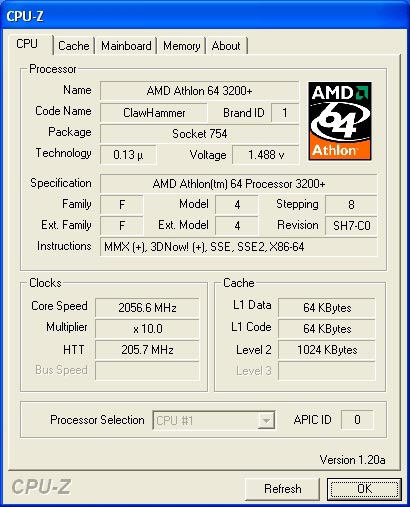Confirm with the OK button

(x=364, y=489)
